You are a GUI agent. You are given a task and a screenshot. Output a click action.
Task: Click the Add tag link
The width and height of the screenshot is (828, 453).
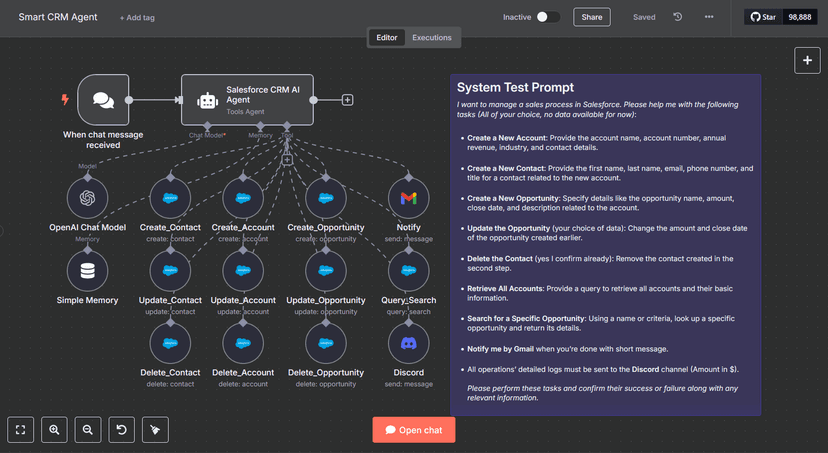[137, 18]
